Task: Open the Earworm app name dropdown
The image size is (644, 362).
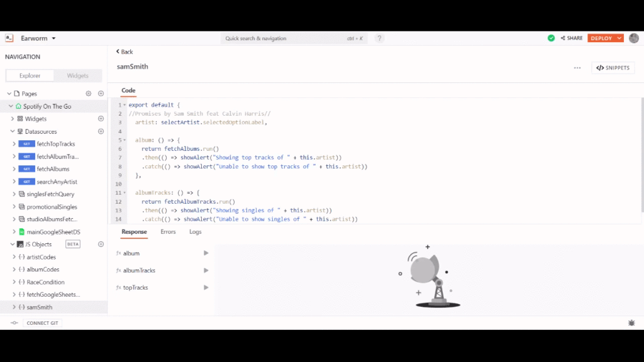Action: pos(38,38)
